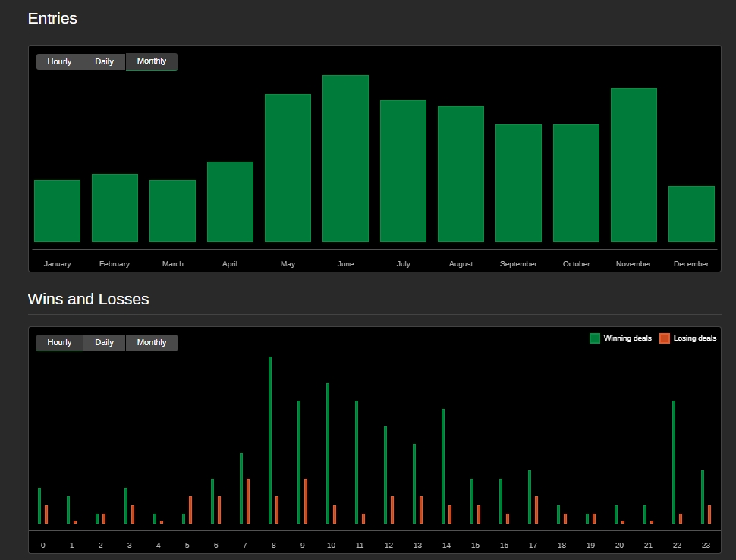Click the January bar in Entries chart
This screenshot has width=736, height=560.
coord(57,211)
